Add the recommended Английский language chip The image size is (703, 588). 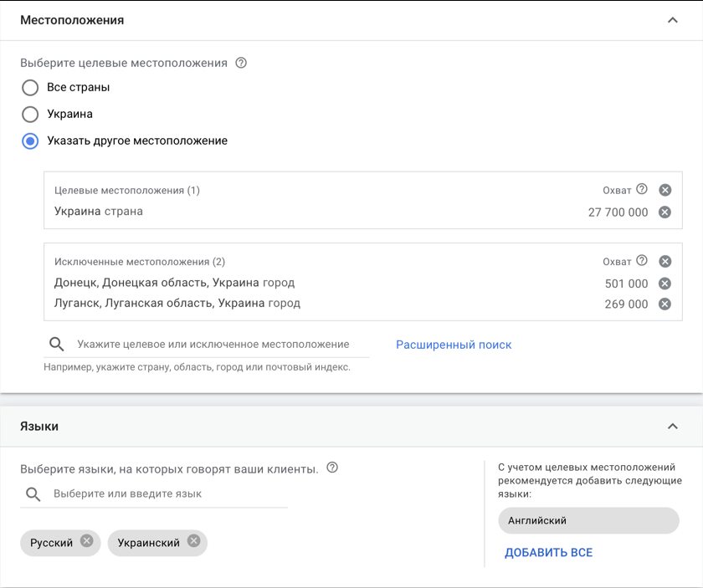pyautogui.click(x=588, y=520)
